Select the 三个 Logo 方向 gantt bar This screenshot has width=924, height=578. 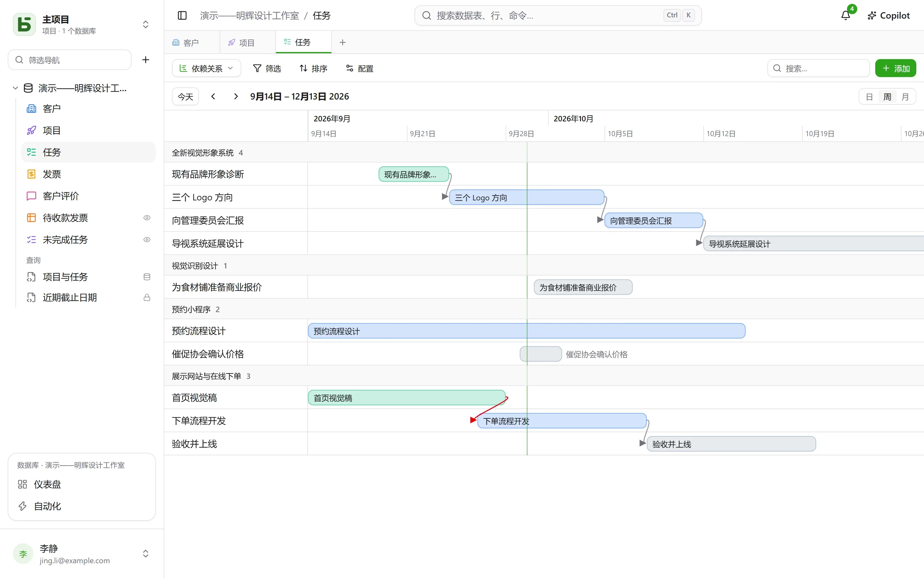pos(526,197)
